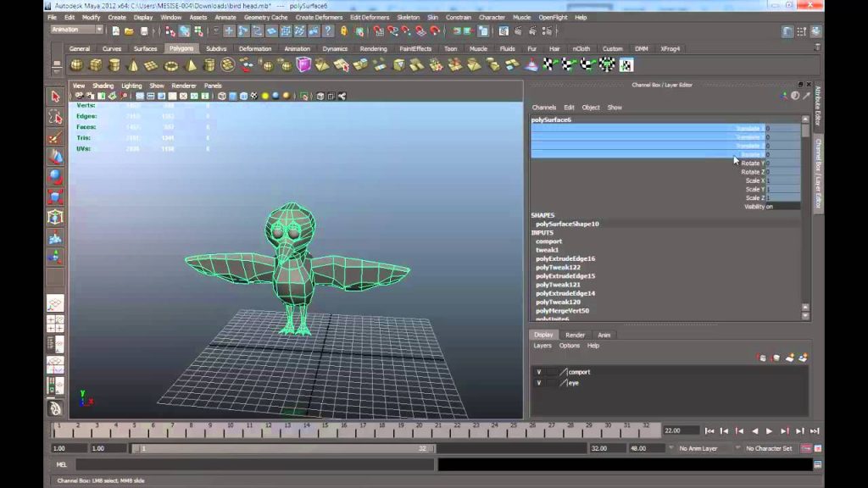
Task: Click the Save Scene disk icon
Action: click(144, 31)
